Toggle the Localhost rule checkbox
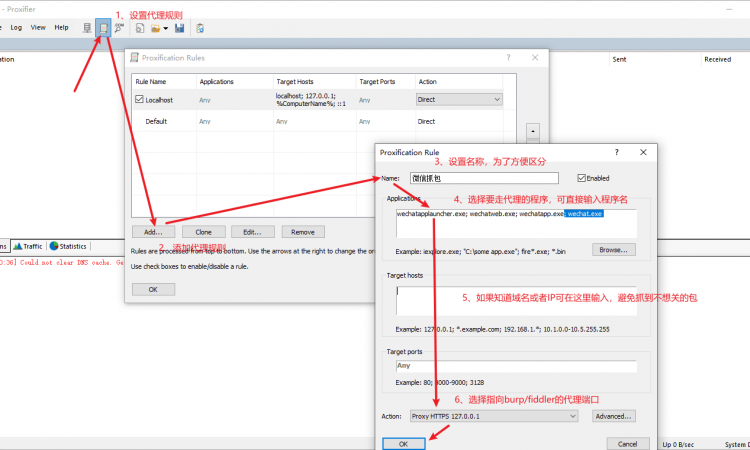The width and height of the screenshot is (750, 450). pos(139,99)
